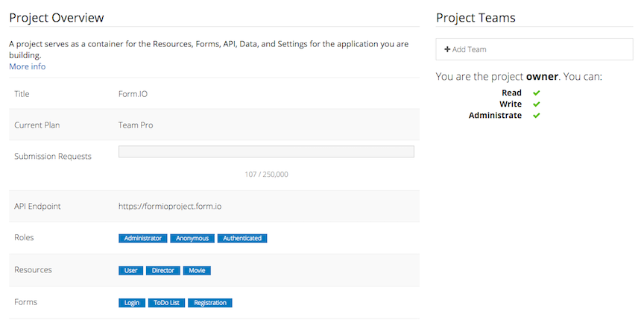Viewport: 644px width, 329px height.
Task: Open the Registration form tag
Action: (210, 303)
